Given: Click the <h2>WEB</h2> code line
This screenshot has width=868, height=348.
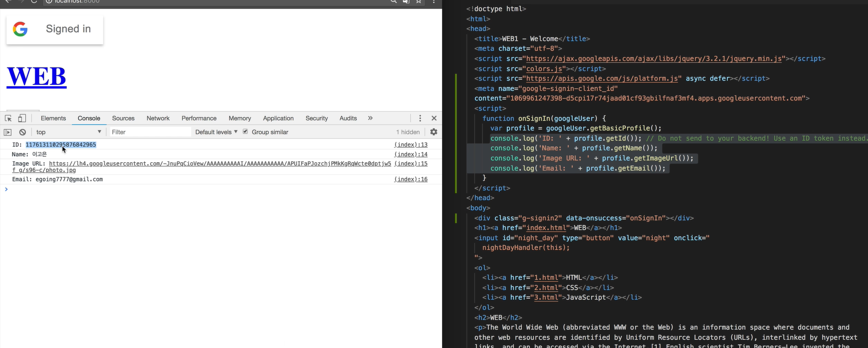Looking at the screenshot, I should 498,318.
